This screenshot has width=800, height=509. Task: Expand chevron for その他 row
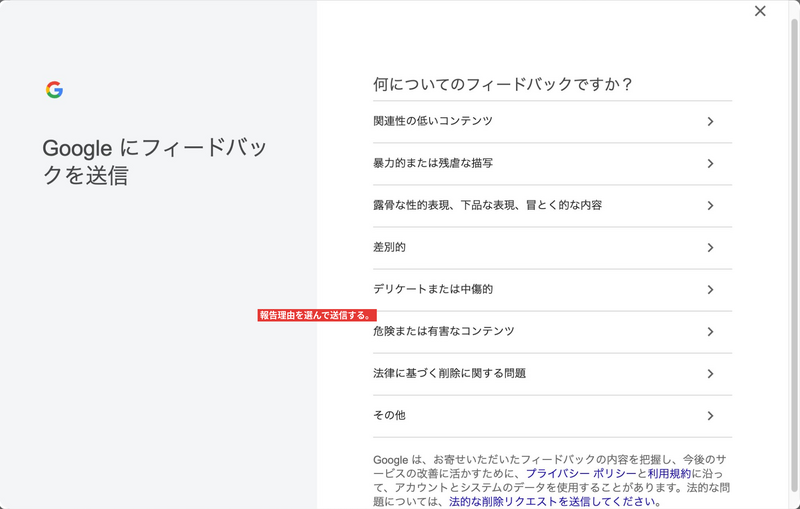[710, 416]
